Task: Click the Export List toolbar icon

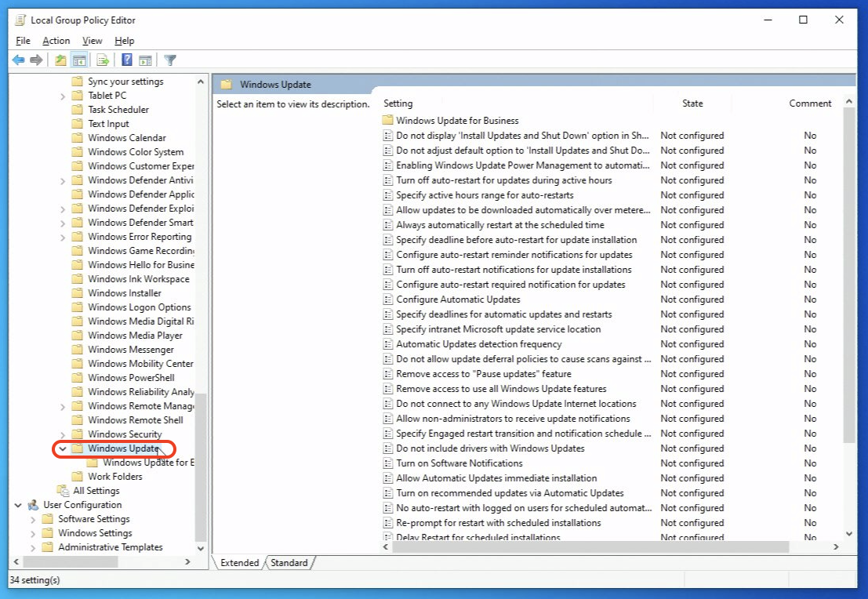Action: click(x=103, y=60)
